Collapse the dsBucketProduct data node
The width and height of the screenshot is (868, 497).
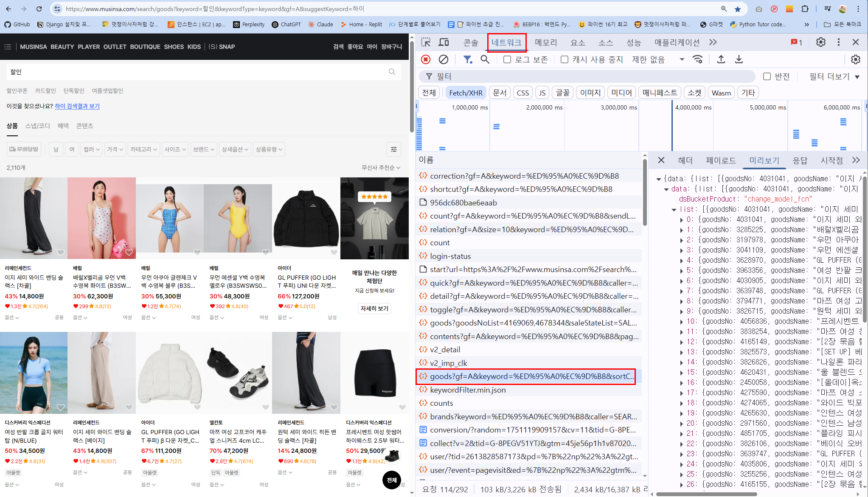click(666, 189)
